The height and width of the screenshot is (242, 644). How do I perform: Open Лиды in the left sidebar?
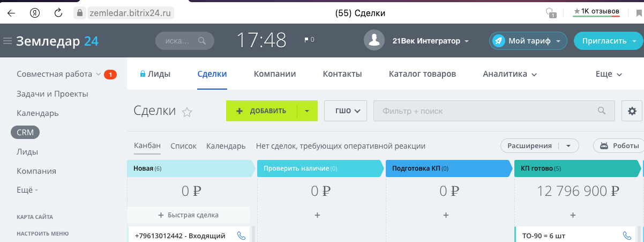click(x=27, y=152)
